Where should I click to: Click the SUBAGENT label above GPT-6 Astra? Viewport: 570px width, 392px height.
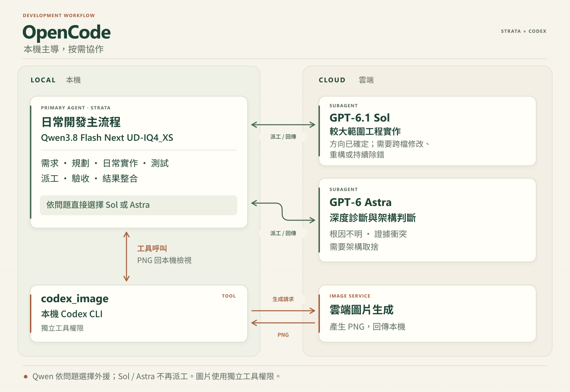[x=343, y=190]
